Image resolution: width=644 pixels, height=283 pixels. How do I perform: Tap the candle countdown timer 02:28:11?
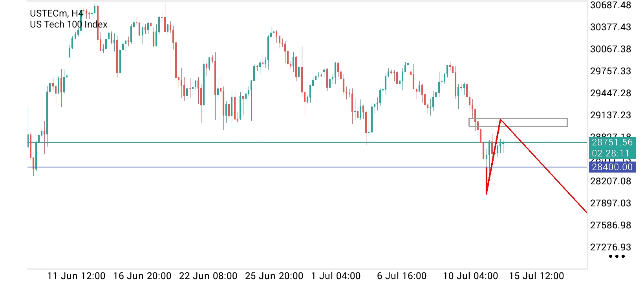coord(611,153)
